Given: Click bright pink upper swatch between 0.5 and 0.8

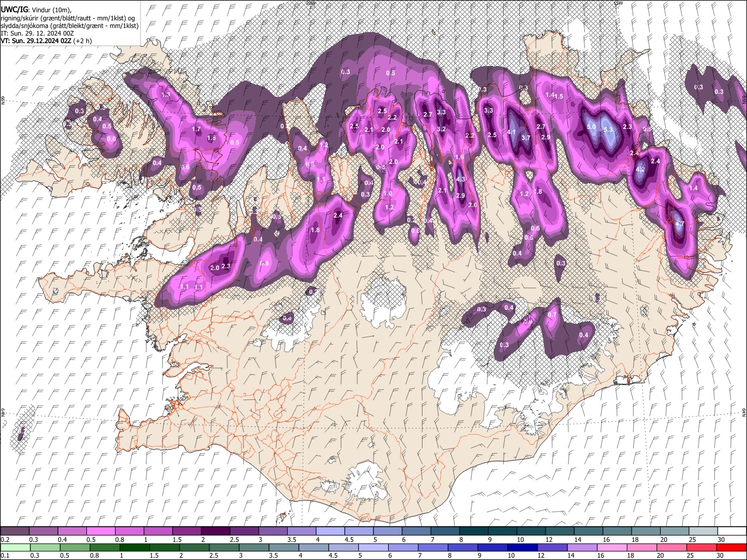Looking at the screenshot, I should [x=100, y=531].
